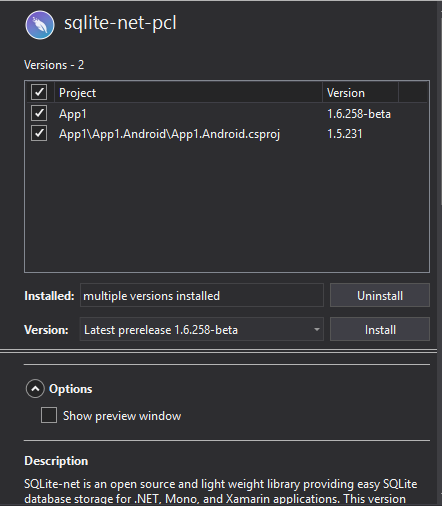Select the App1.Android.csproj row

click(x=227, y=134)
